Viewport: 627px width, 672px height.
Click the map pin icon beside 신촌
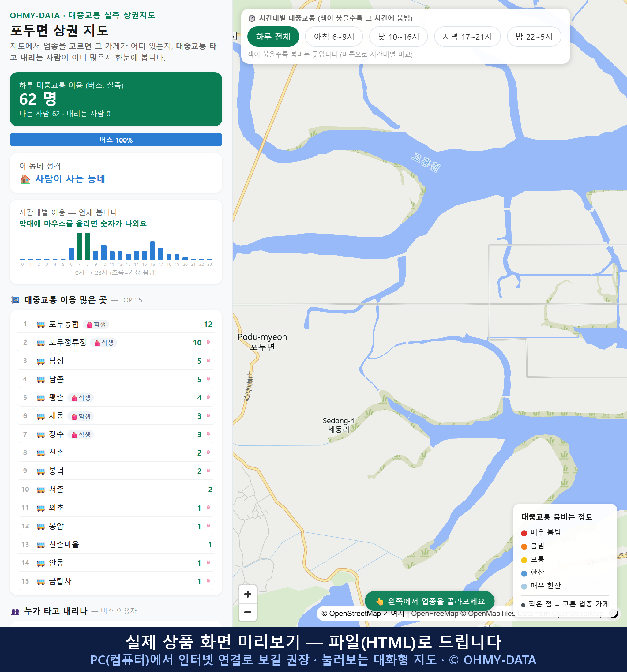click(208, 453)
